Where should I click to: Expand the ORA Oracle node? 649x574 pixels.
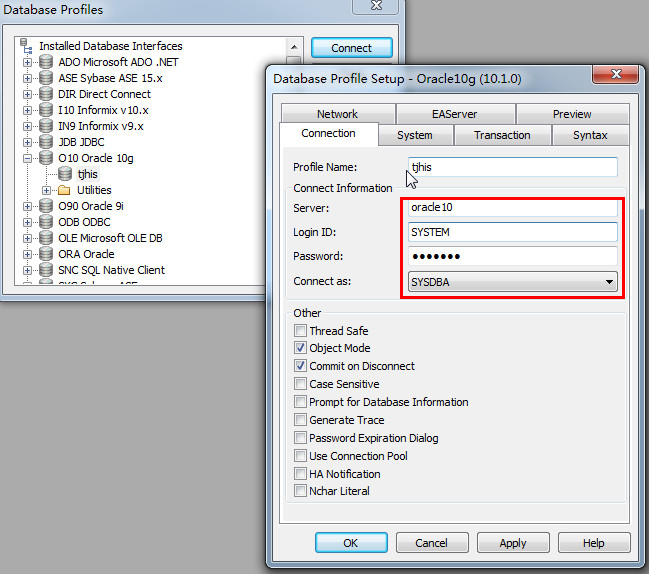click(27, 254)
